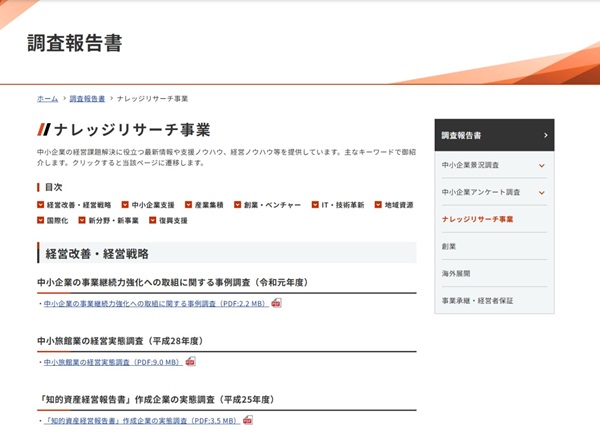Jump to 復興支援 section link
This screenshot has height=443, width=600.
[x=172, y=220]
